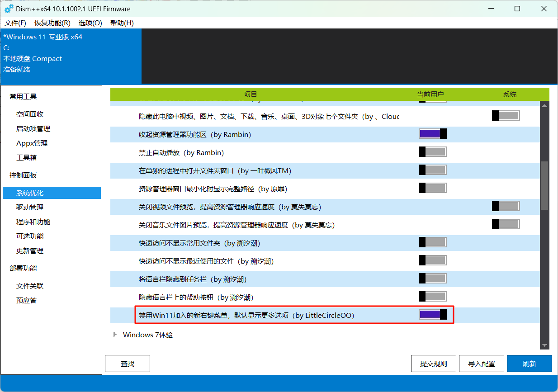The height and width of the screenshot is (392, 558).
Task: Open 文件关联 in the sidebar
Action: pos(30,286)
